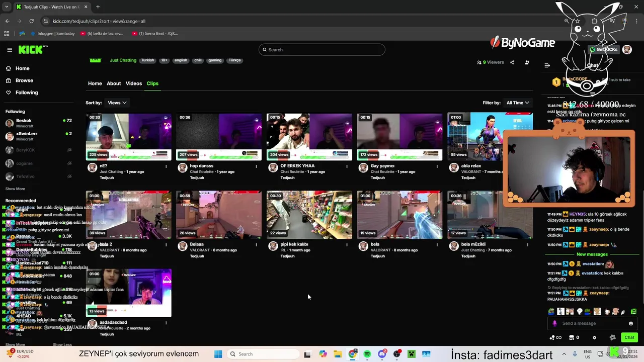Click the Turkish tag
644x362 pixels.
pos(147,60)
